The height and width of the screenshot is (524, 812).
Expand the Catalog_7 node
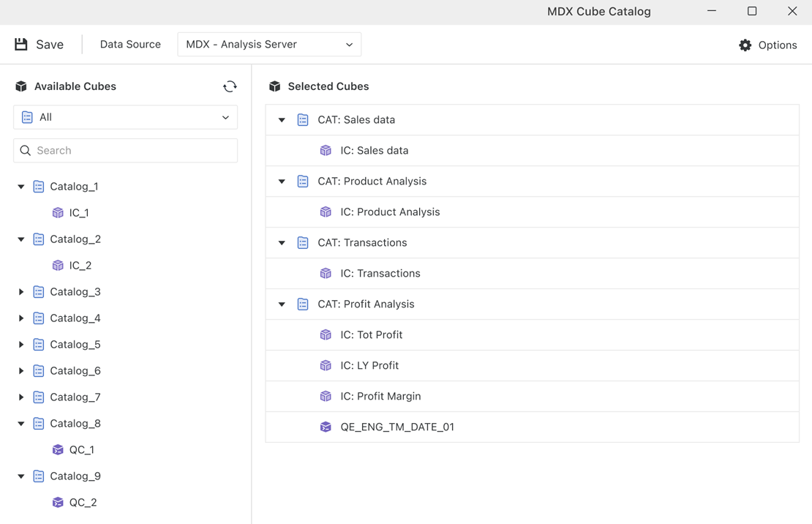21,397
